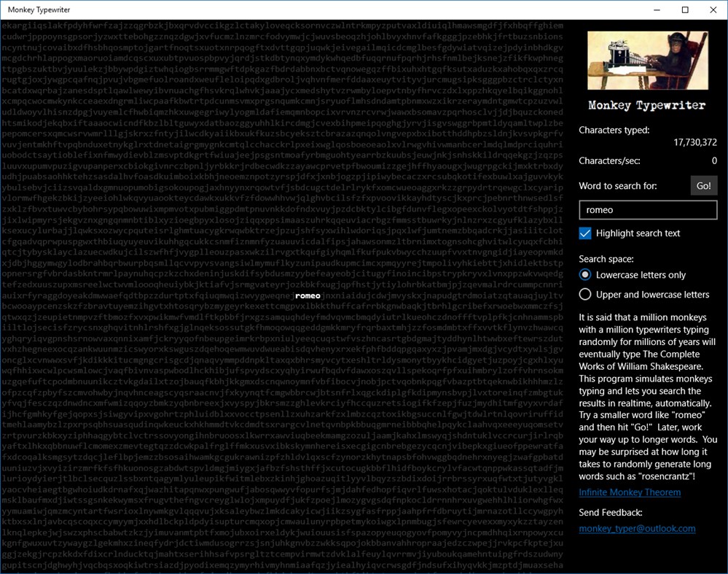Click the Monkey Typewriter title bar text
This screenshot has height=574, width=728.
tap(39, 9)
